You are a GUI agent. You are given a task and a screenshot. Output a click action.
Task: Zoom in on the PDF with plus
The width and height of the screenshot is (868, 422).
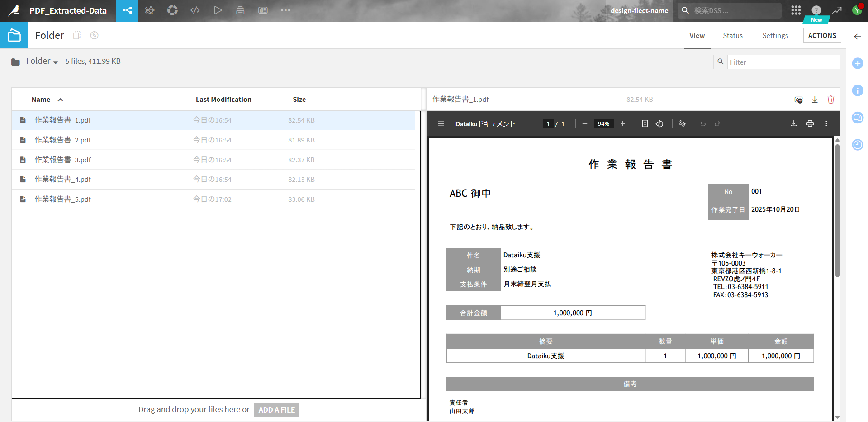[622, 123]
